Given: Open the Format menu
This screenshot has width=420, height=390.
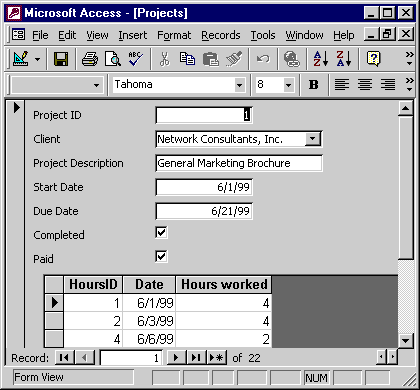Looking at the screenshot, I should tap(174, 35).
